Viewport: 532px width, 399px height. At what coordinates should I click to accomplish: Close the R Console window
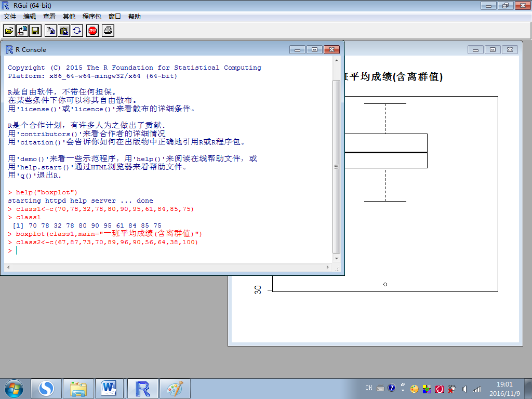coord(331,50)
